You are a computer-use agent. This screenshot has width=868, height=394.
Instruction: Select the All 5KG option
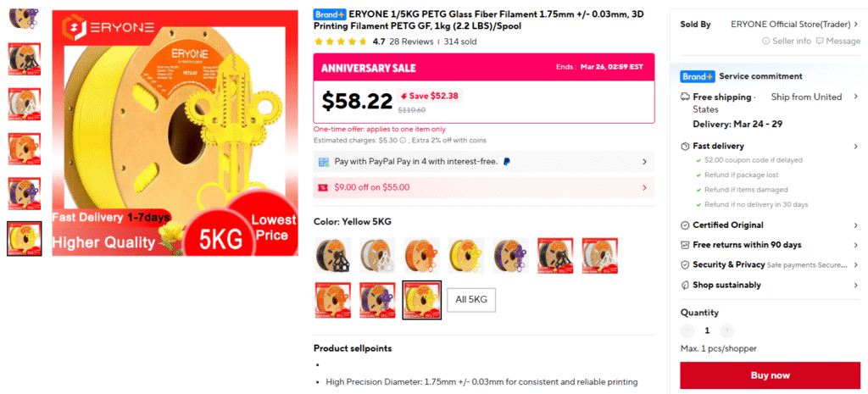tap(471, 300)
